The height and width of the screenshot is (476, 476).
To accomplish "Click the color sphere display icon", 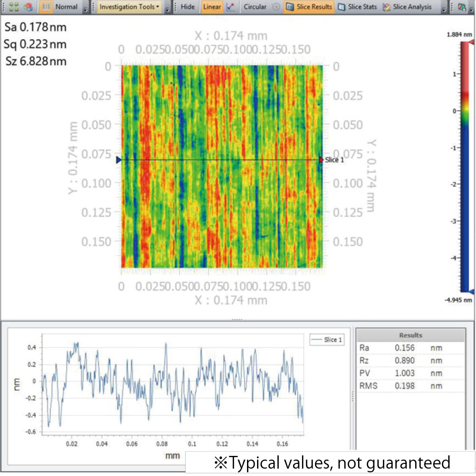I will (x=29, y=7).
